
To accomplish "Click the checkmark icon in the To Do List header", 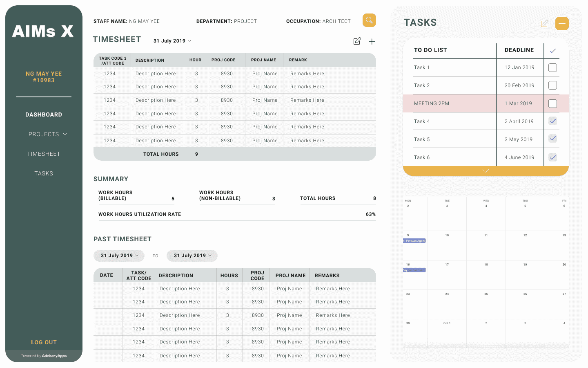I will [x=552, y=49].
